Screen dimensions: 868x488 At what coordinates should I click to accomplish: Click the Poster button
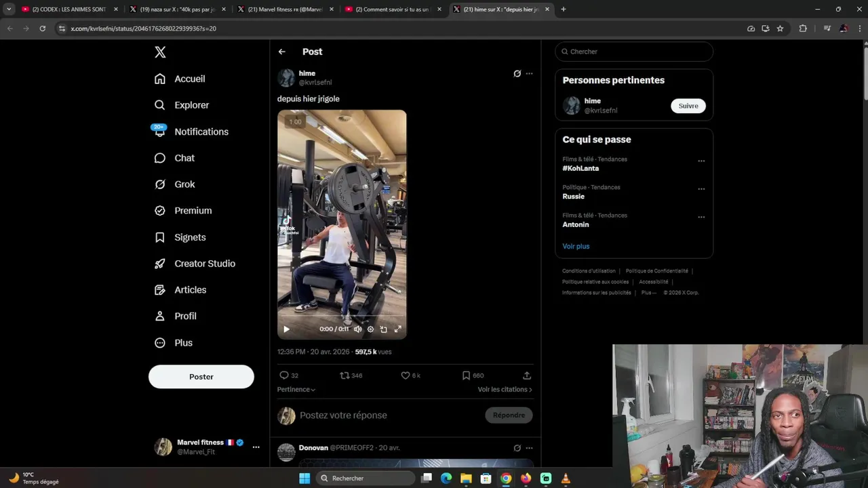click(201, 377)
